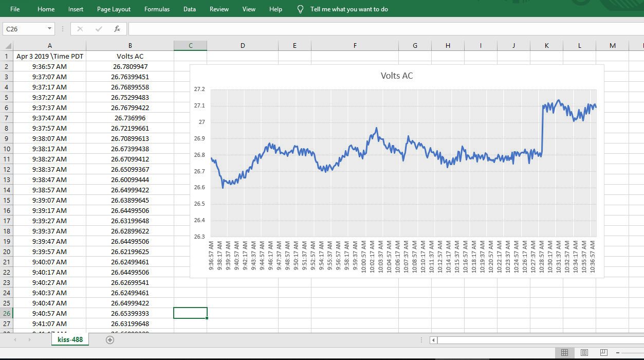Click the 'Volts AC' header cell in column B

click(130, 56)
